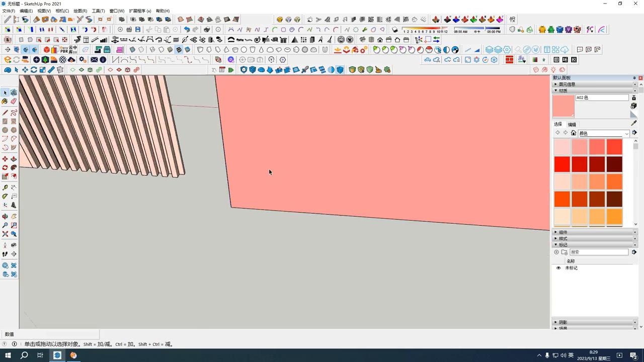Screen dimensions: 644x362
Task: Pick the Eraser tool
Action: click(14, 101)
